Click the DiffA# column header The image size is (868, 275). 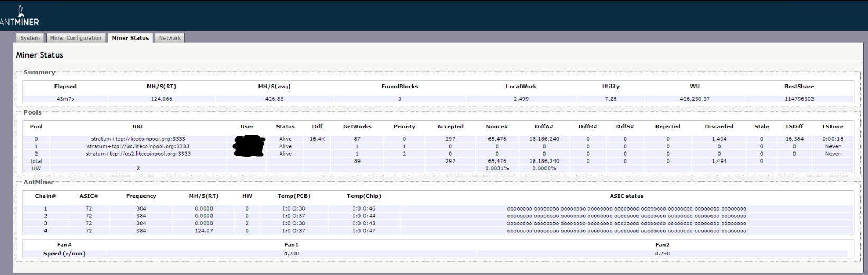coord(544,127)
